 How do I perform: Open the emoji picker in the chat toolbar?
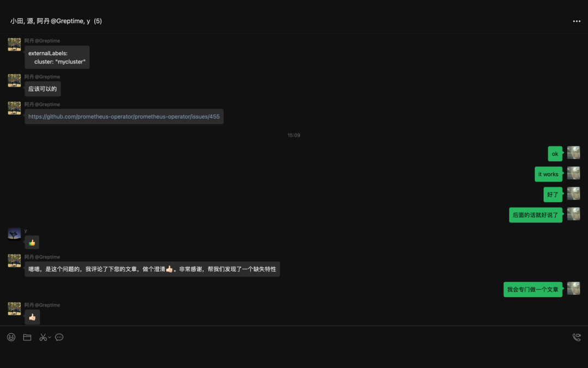coord(11,337)
